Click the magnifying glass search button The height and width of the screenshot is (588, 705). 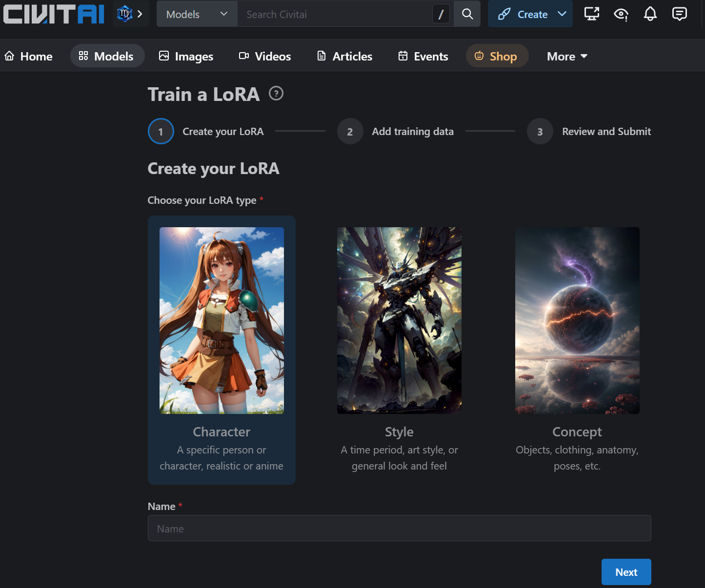click(467, 14)
